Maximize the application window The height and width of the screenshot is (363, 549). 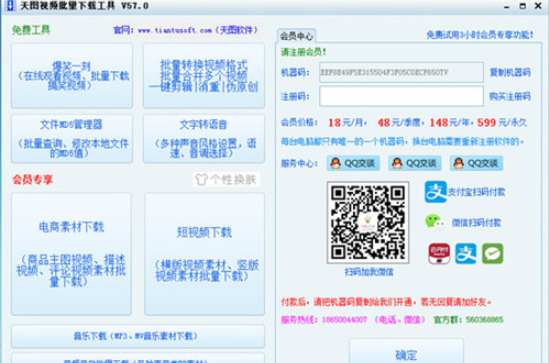[522, 6]
